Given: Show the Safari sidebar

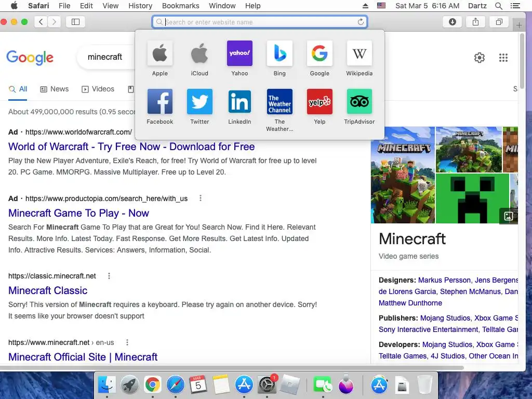Looking at the screenshot, I should coord(75,22).
